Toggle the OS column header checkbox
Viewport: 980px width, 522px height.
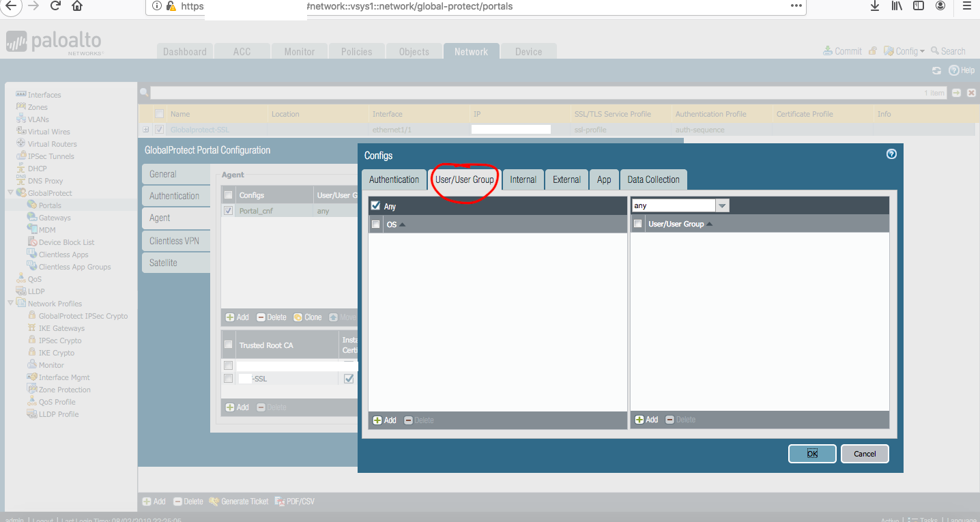[x=375, y=224]
